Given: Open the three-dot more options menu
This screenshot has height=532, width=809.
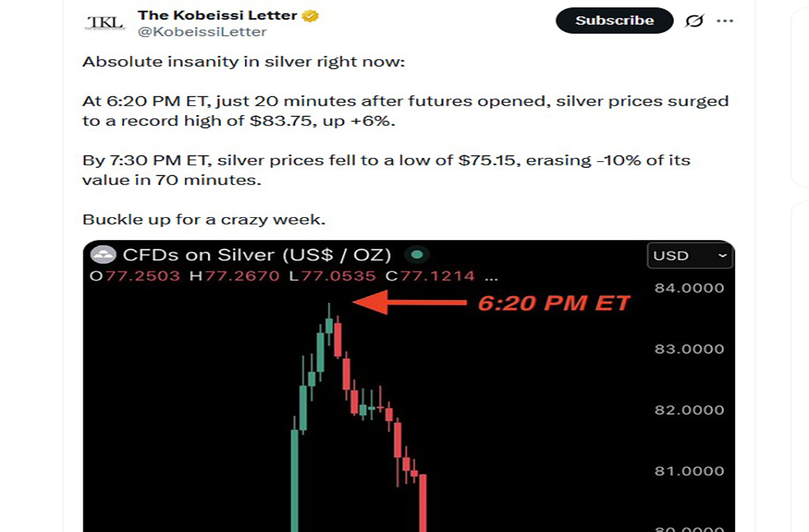Looking at the screenshot, I should pos(724,21).
